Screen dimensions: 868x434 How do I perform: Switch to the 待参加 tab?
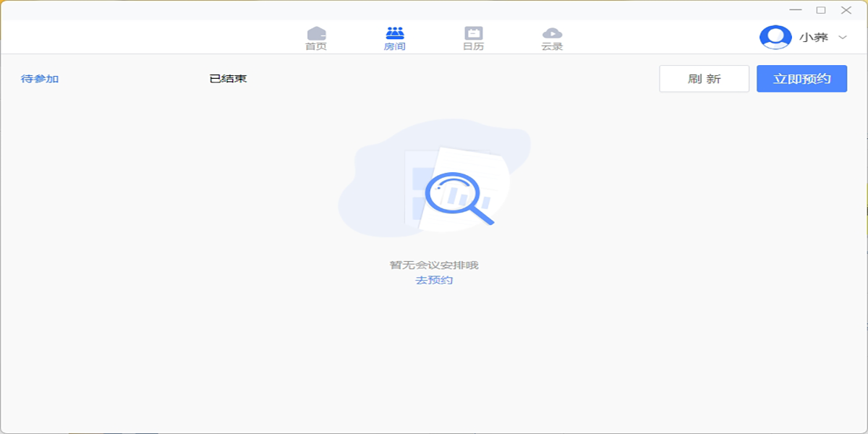point(40,79)
